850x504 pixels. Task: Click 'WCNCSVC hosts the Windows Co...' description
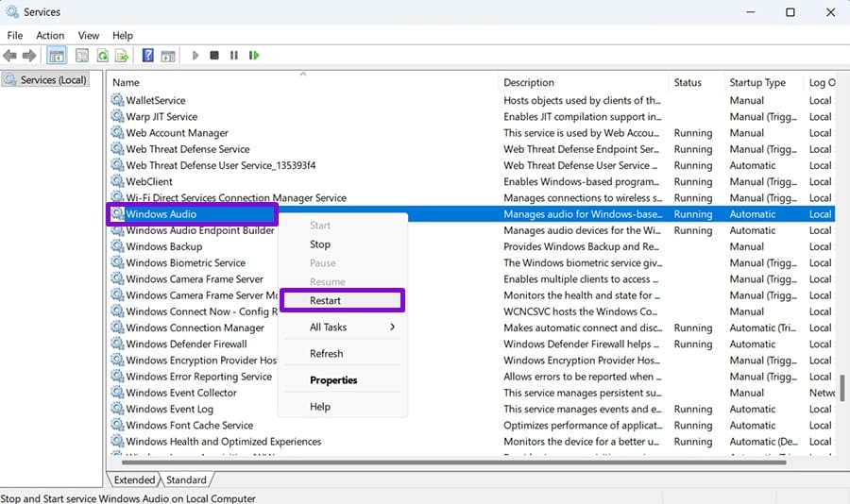pyautogui.click(x=580, y=311)
